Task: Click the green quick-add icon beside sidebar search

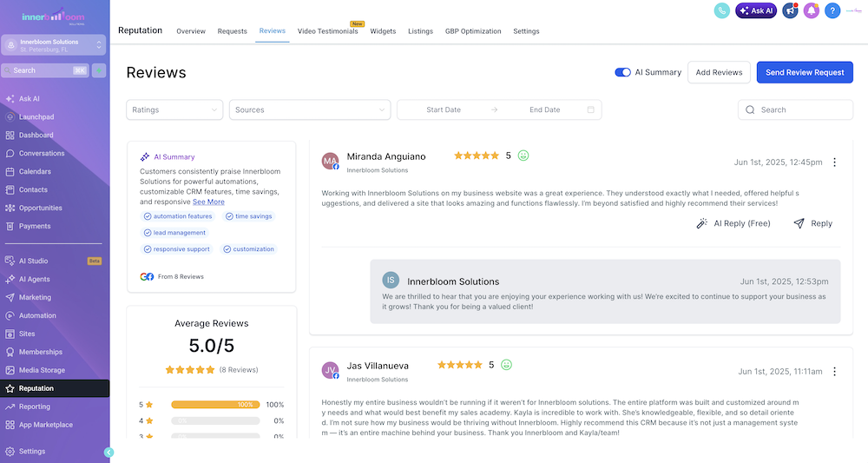Action: pos(99,70)
